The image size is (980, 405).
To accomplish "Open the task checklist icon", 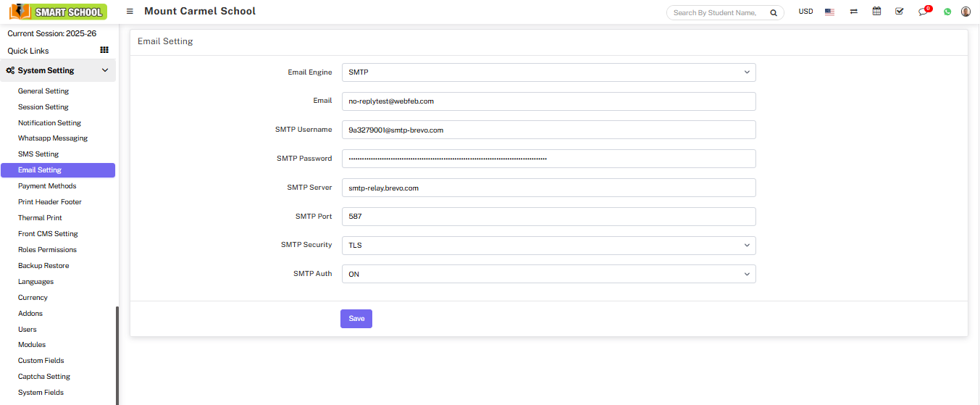I will tap(899, 12).
